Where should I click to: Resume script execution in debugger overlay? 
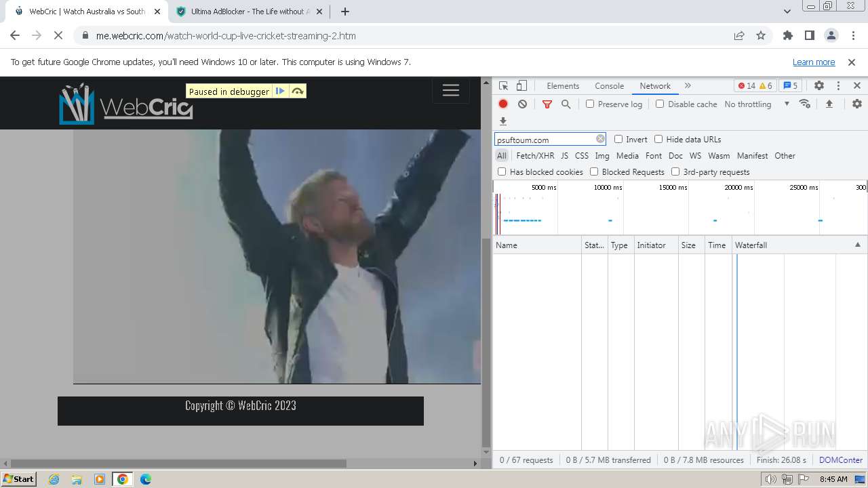click(280, 91)
